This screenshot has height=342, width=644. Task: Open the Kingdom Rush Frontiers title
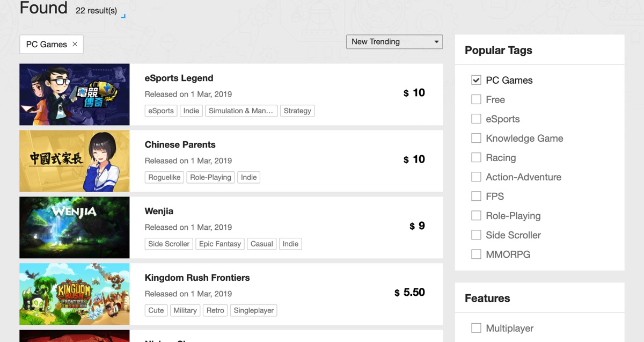(197, 278)
